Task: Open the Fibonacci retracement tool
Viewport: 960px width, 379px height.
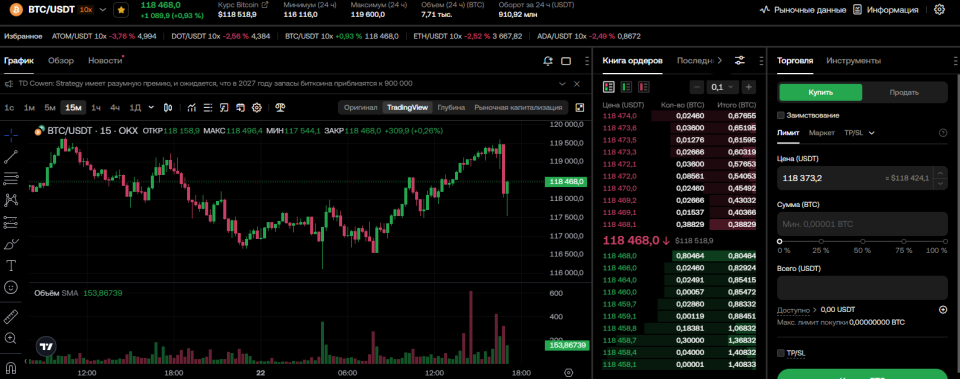Action: pos(11,178)
